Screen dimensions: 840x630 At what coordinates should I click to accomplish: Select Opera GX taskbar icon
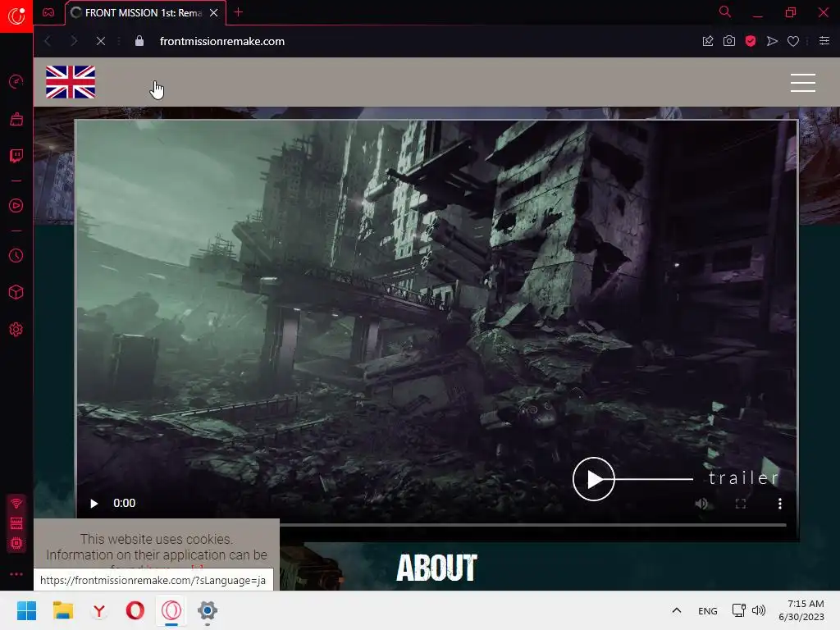click(x=171, y=610)
